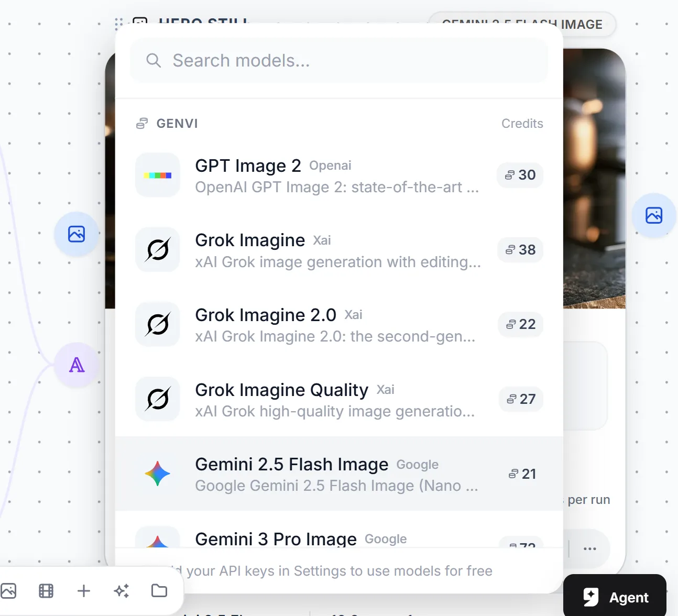Click the Grok Imagine 2.0 logo icon
Screen dimensions: 678x616
coord(158,325)
